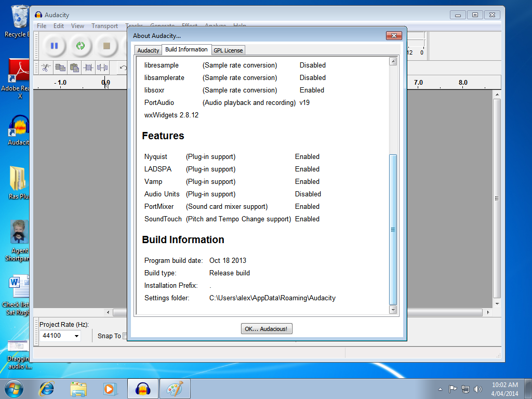
Task: Toggle the Snap To checkbox
Action: [x=125, y=336]
